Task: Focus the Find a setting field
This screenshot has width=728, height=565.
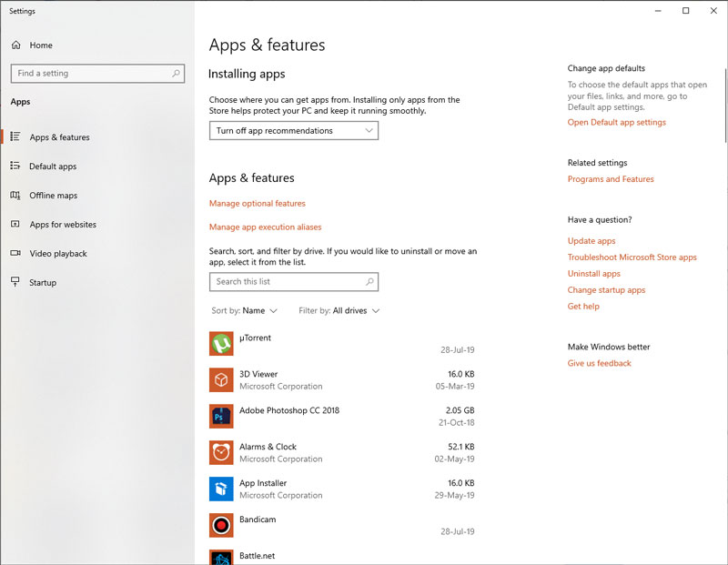Action: pyautogui.click(x=97, y=74)
